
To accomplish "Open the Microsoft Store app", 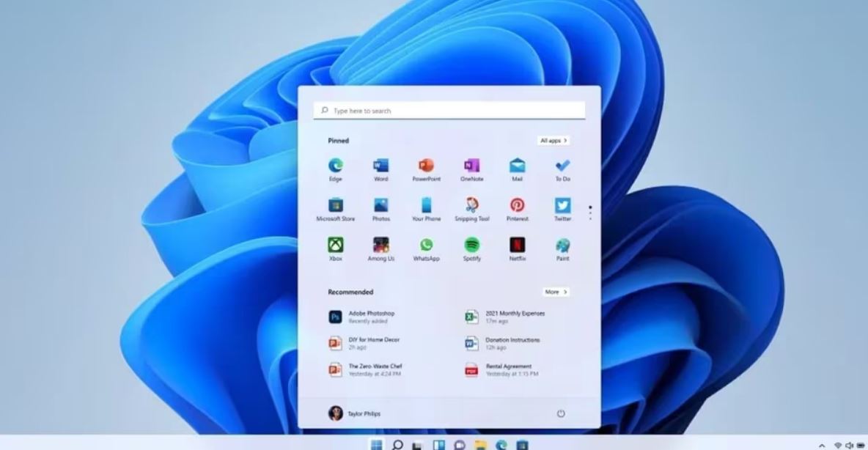I will click(x=335, y=206).
